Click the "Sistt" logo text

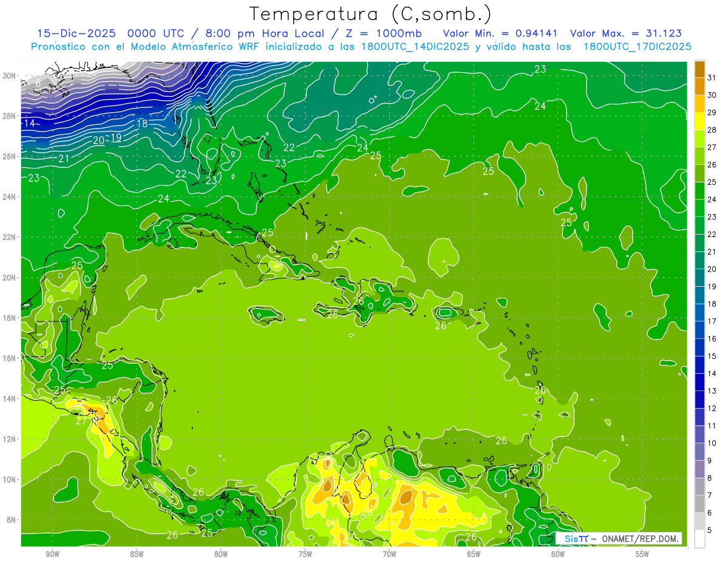pos(576,538)
